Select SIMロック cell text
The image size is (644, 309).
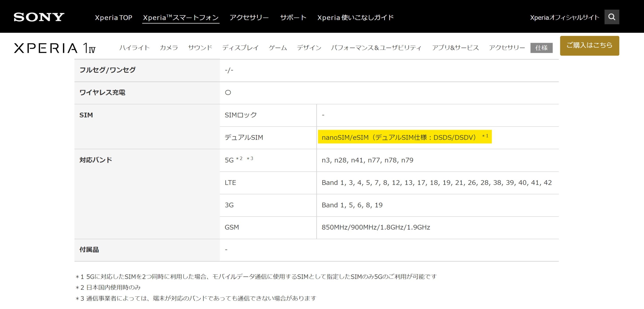pos(241,115)
